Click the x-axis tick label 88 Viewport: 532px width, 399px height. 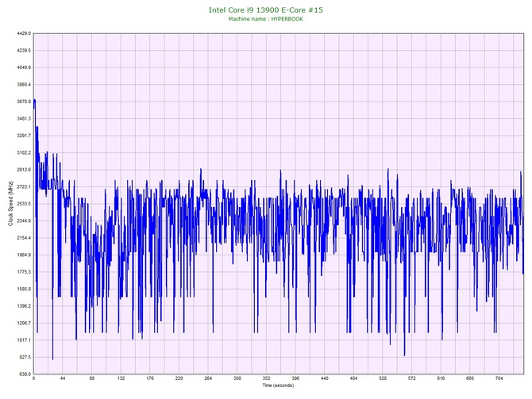coord(92,378)
